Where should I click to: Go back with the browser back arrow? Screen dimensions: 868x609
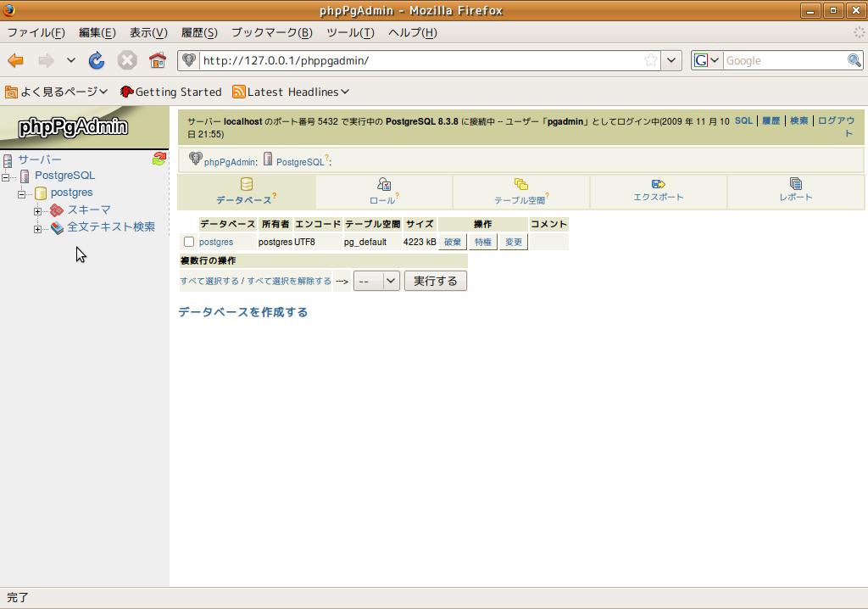coord(15,60)
